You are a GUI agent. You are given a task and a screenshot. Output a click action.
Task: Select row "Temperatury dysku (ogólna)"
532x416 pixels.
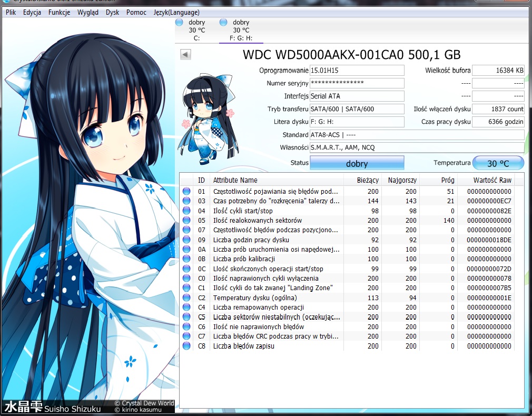347,298
